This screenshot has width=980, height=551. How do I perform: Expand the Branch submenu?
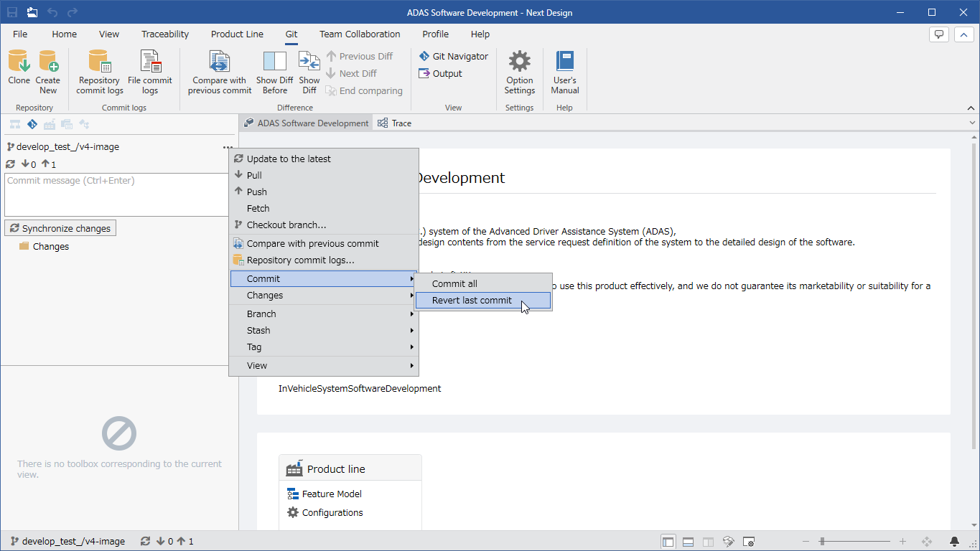(324, 314)
